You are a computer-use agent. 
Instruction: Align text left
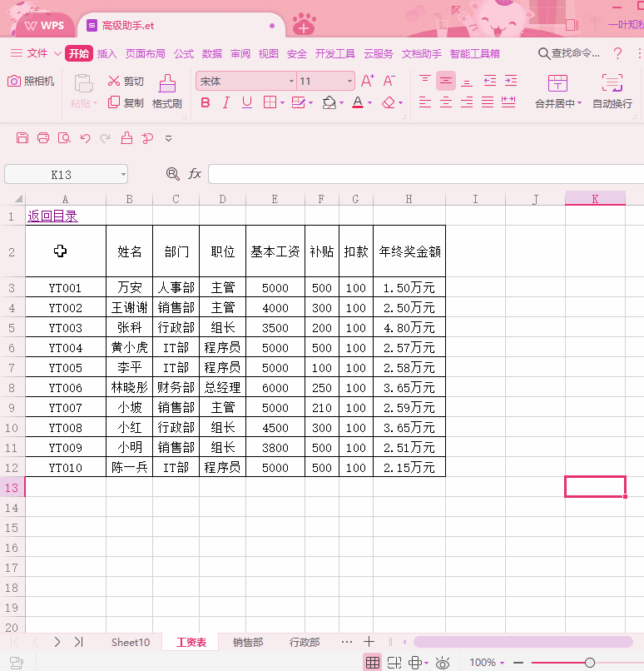coord(424,102)
